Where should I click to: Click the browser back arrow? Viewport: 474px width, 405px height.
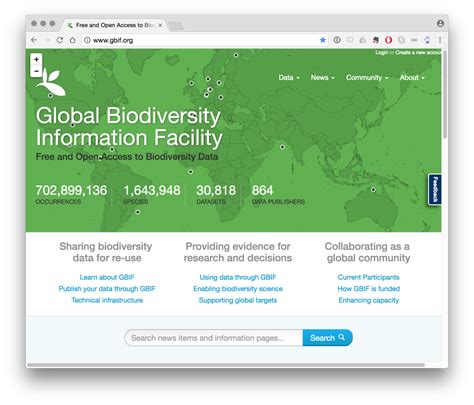tap(34, 40)
